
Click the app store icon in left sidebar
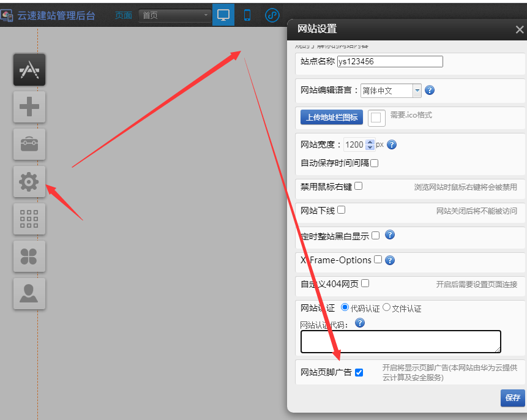(x=29, y=70)
